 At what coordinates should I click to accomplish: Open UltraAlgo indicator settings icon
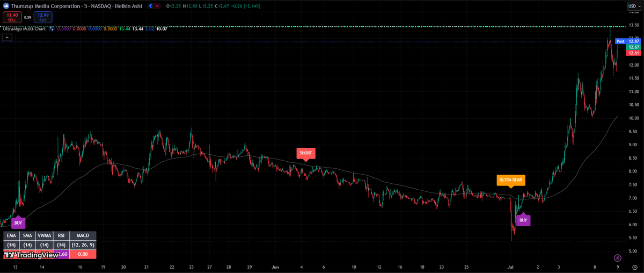pyautogui.click(x=52, y=28)
